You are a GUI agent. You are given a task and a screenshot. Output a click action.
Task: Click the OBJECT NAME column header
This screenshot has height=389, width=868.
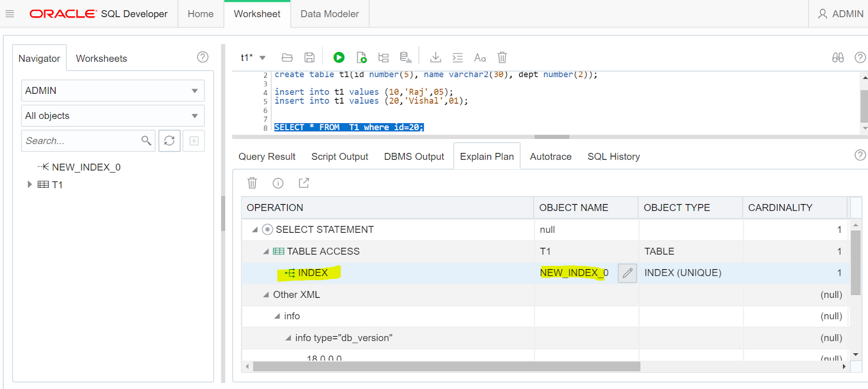[x=586, y=208]
